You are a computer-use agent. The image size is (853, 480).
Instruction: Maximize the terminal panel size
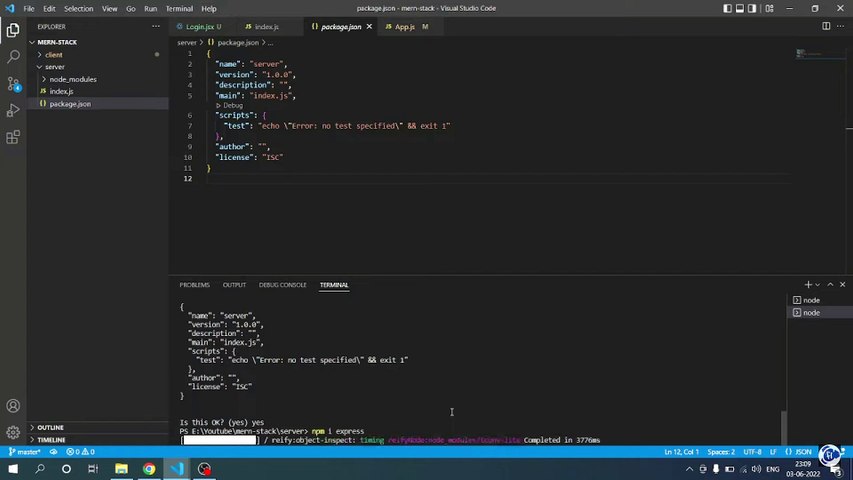[830, 285]
